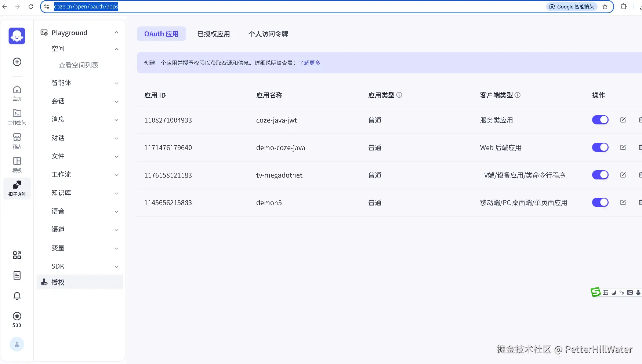Open 工作空间 workspace icon

coord(17,117)
